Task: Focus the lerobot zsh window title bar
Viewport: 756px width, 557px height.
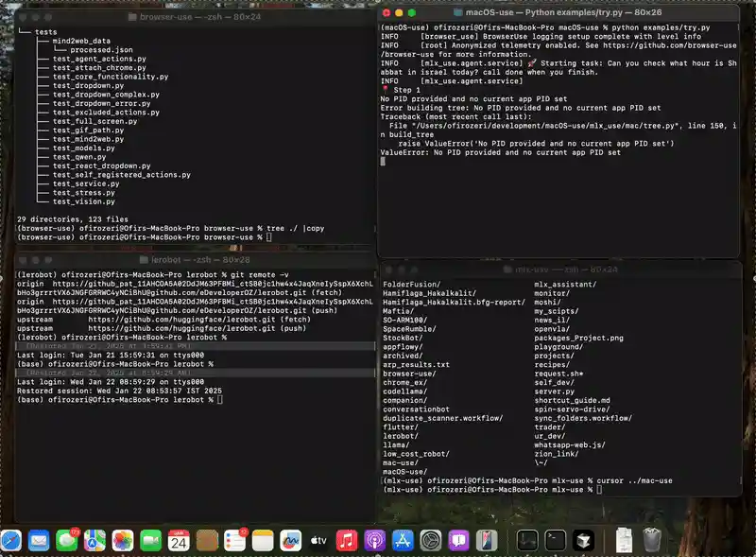Action: pos(195,260)
